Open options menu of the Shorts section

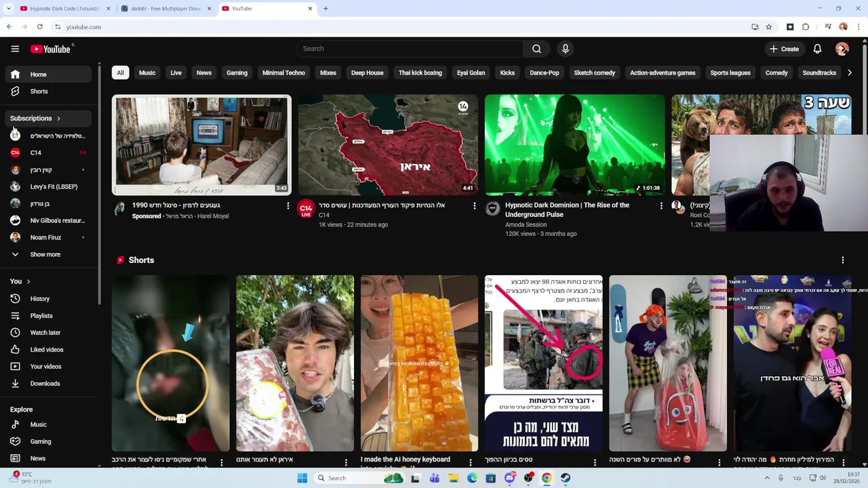click(x=843, y=260)
